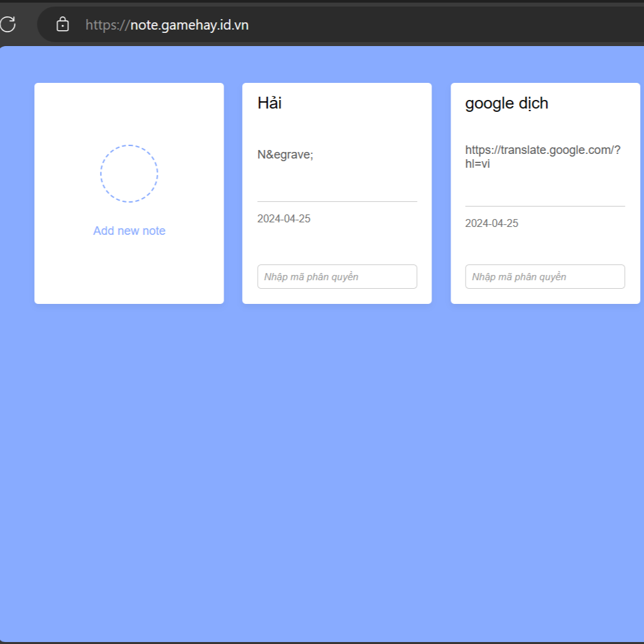The height and width of the screenshot is (644, 644).
Task: Open site information via the lock icon
Action: pyautogui.click(x=63, y=25)
